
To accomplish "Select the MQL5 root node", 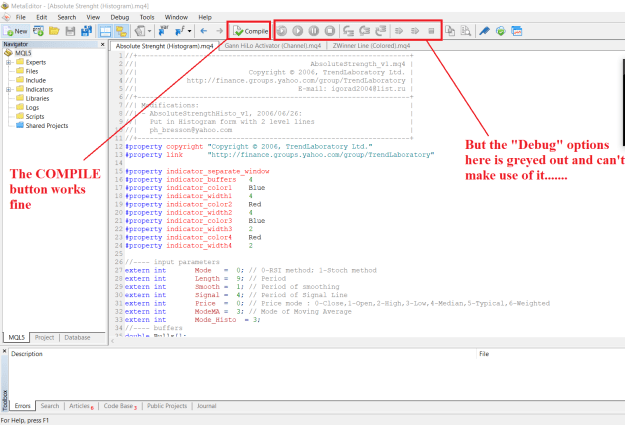I will click(x=23, y=53).
